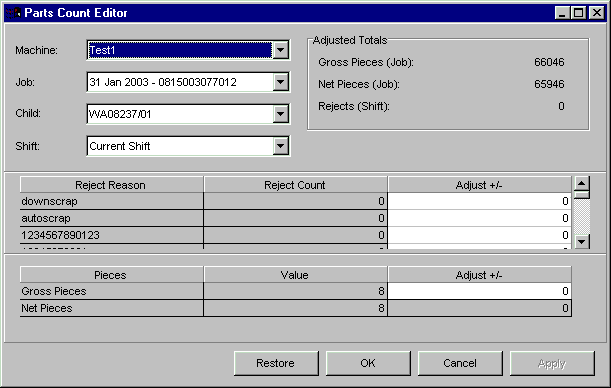This screenshot has width=611, height=388.
Task: Edit the Adjust +/- cell for 1234567890123
Action: point(479,235)
